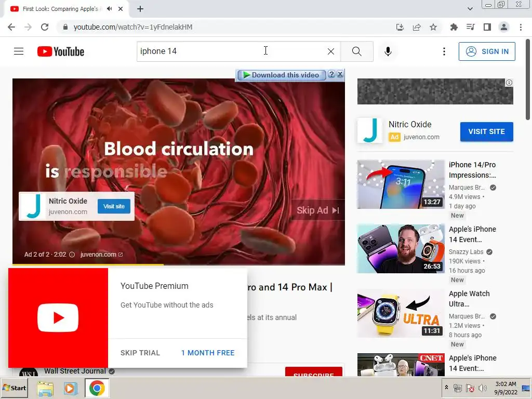Click SKIP TRIAL in Premium popup
This screenshot has width=532, height=399.
point(140,353)
